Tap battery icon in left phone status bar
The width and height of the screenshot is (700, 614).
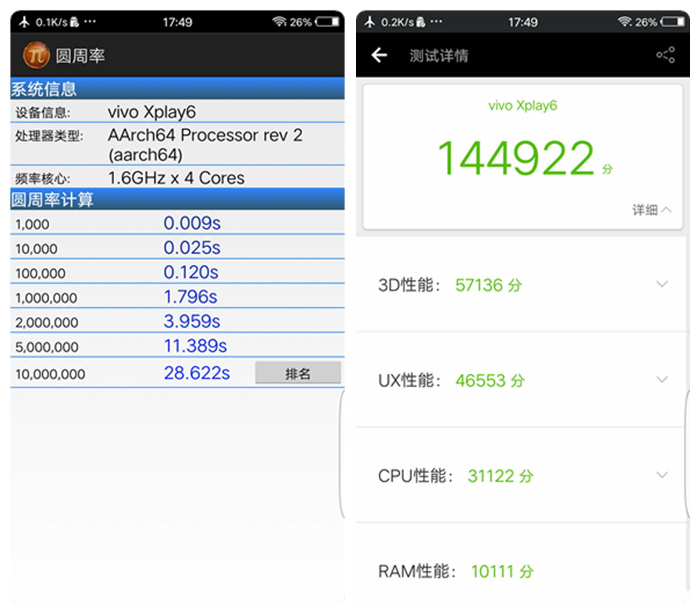coord(328,22)
